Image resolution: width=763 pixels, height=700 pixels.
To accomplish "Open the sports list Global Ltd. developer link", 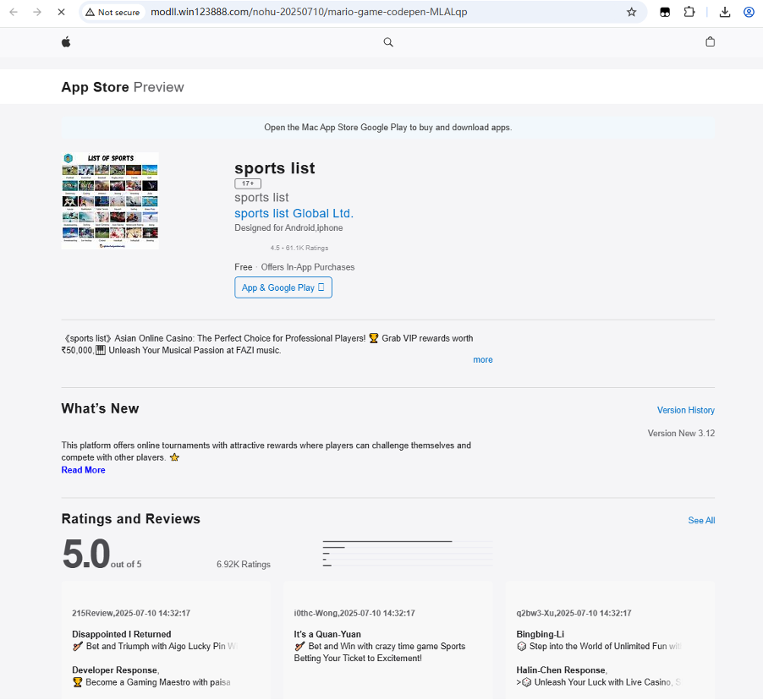I will click(x=294, y=214).
